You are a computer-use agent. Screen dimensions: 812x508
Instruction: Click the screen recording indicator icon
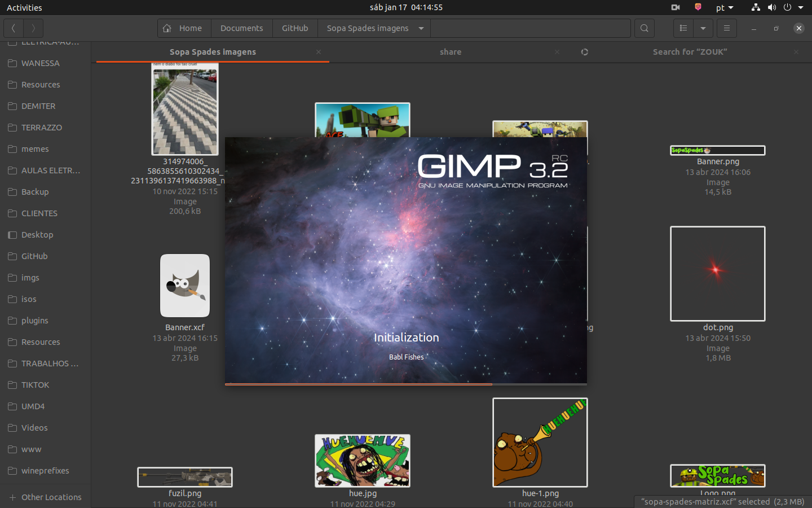(675, 7)
